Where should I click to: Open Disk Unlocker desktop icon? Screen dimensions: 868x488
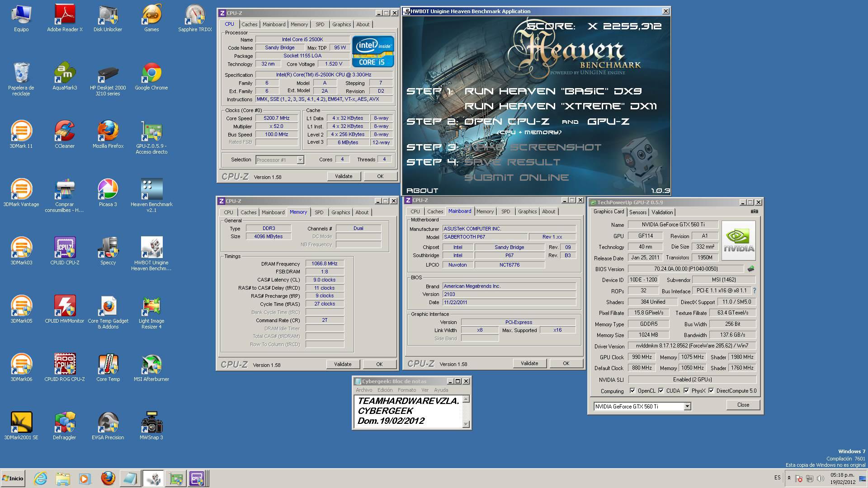pos(108,18)
